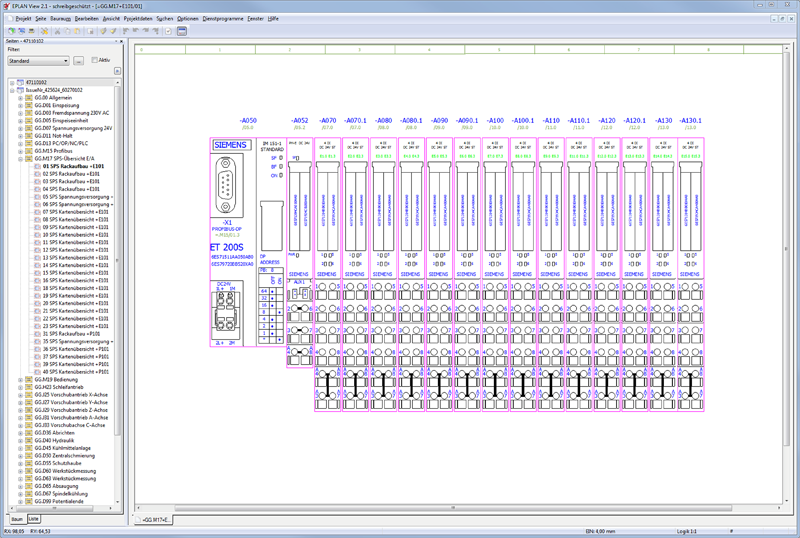Click the second toolbar icon with blue page

coord(21,31)
